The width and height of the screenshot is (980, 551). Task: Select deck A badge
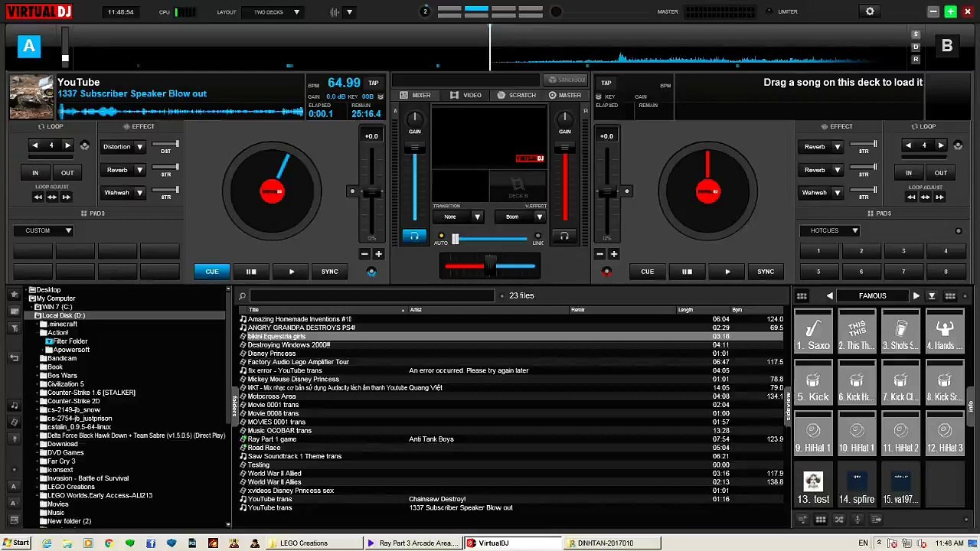29,46
